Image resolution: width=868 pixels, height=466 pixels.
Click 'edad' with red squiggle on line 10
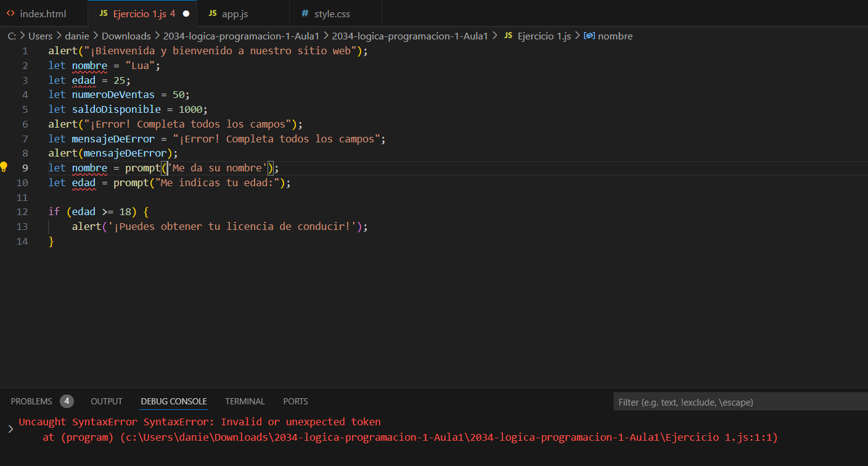point(84,182)
